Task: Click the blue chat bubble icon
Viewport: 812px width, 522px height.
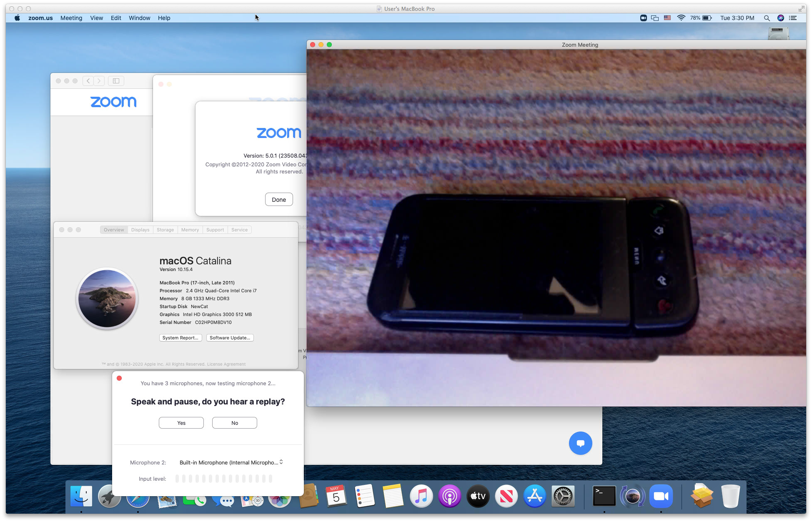Action: [580, 443]
